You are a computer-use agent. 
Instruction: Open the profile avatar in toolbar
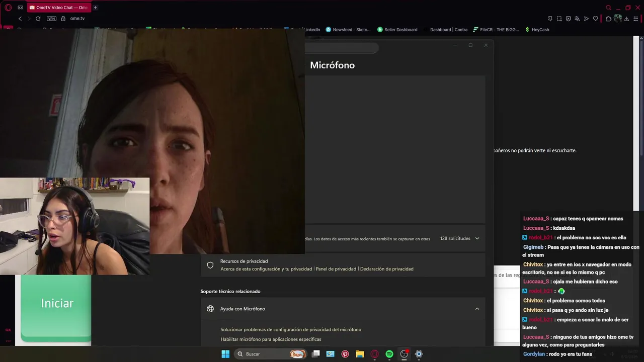[x=617, y=19]
